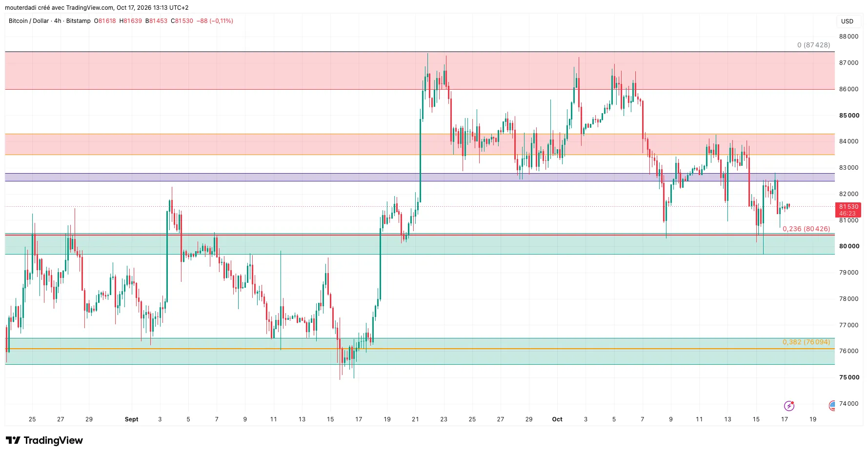
Task: Click the 82 000 price axis label
Action: click(849, 194)
